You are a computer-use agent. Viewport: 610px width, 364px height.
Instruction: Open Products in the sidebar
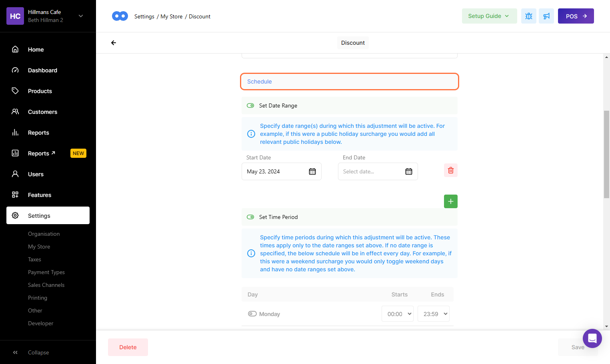[x=40, y=91]
